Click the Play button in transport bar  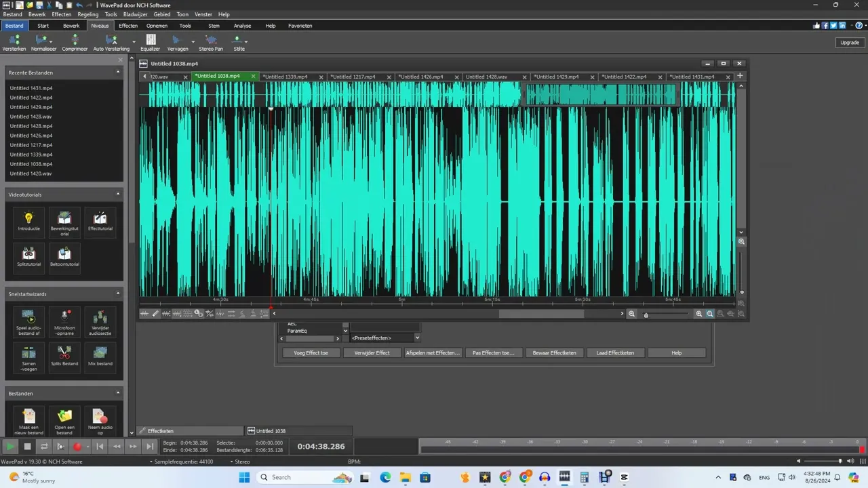click(10, 447)
